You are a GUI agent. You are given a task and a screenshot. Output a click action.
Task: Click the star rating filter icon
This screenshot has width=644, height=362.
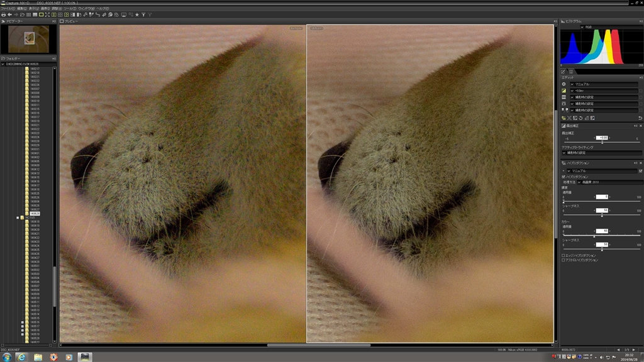[136, 15]
